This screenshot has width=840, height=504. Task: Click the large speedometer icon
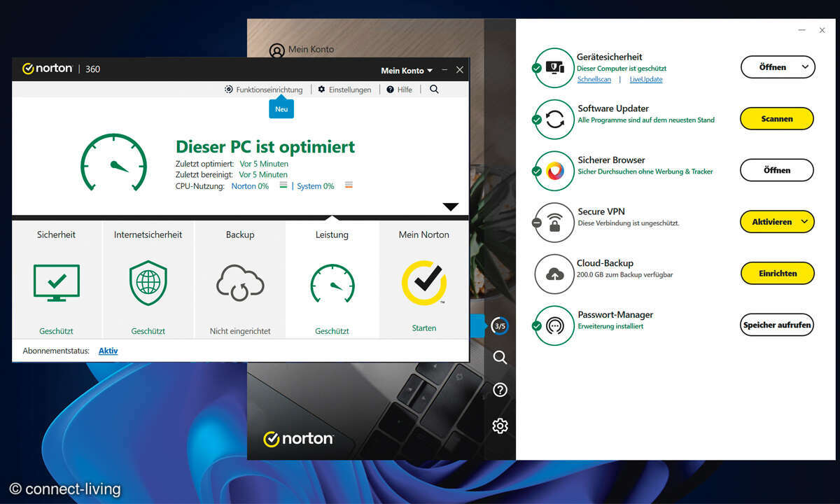click(x=113, y=163)
